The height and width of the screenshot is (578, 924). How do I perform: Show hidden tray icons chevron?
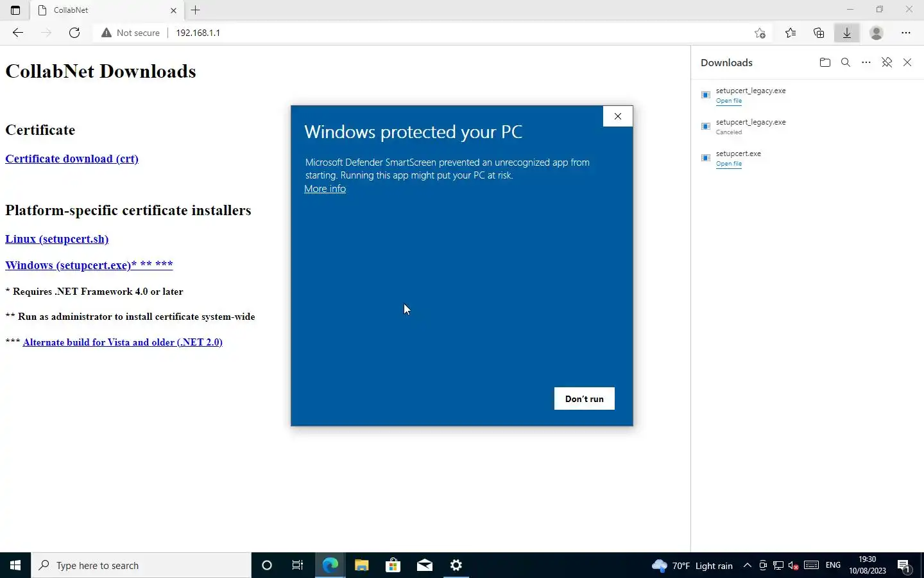point(747,566)
